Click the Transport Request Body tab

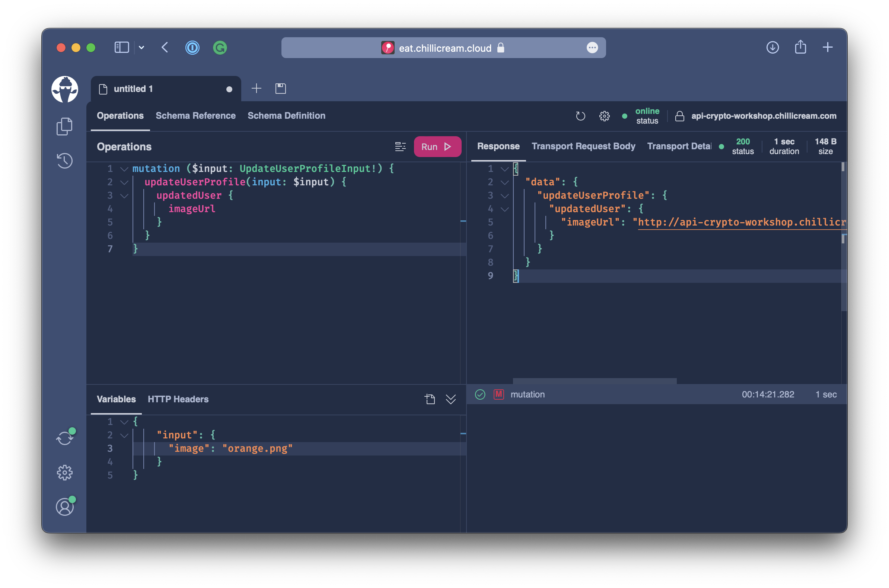[583, 145]
